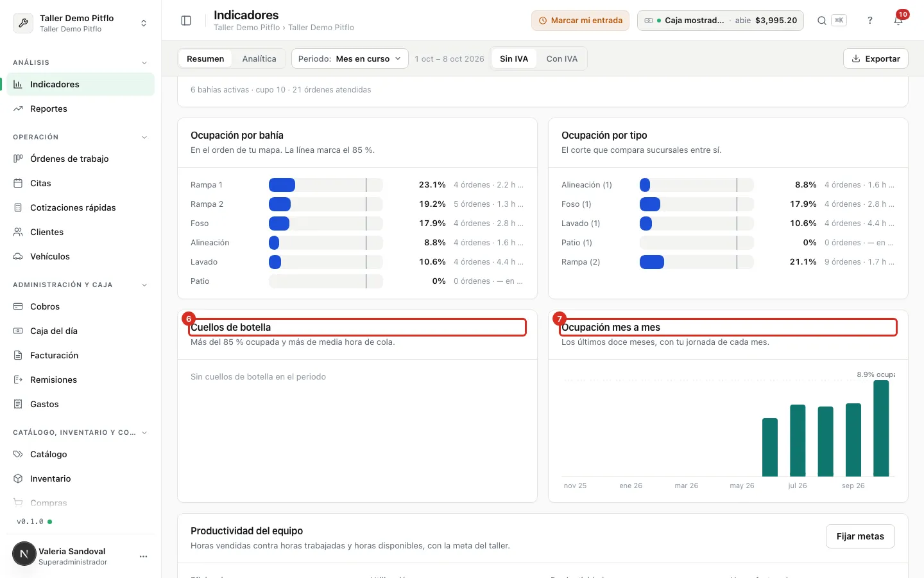This screenshot has height=578, width=924.
Task: Open the Vehículos section
Action: point(80,256)
